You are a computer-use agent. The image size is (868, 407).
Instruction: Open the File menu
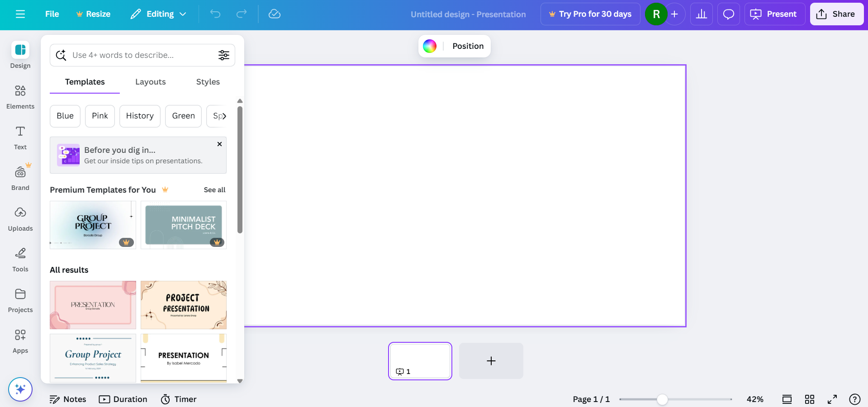[x=52, y=14]
